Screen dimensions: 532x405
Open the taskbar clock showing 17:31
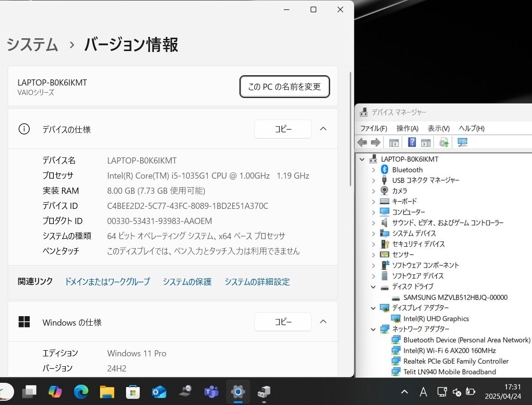(x=503, y=392)
